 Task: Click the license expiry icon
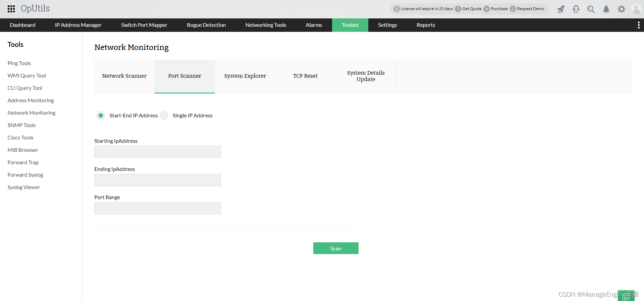coord(396,9)
